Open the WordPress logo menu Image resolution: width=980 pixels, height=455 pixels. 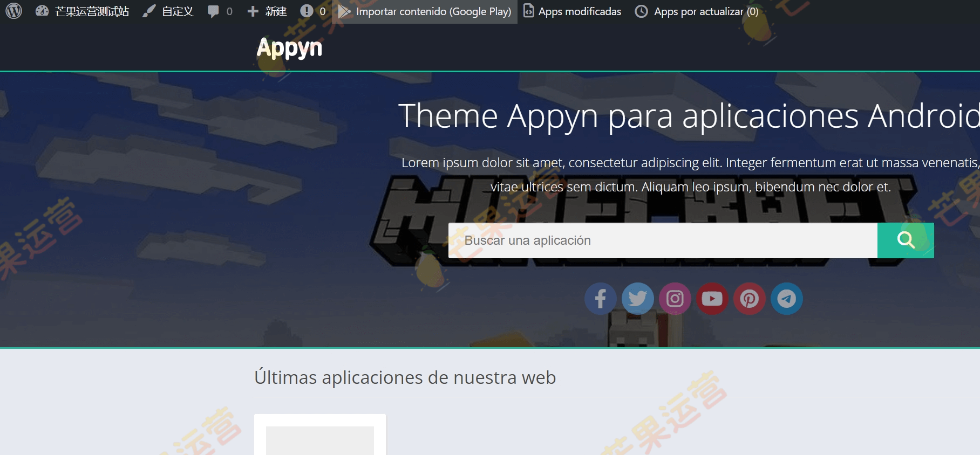(14, 11)
